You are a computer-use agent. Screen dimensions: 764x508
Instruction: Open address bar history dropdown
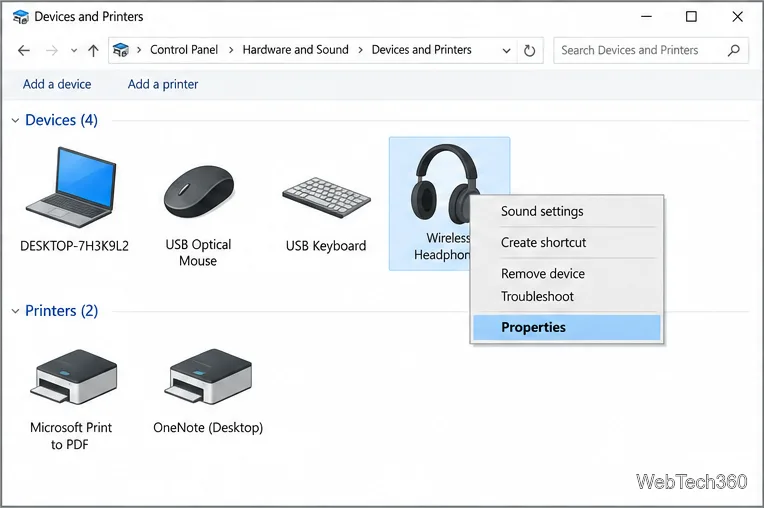[x=506, y=51]
